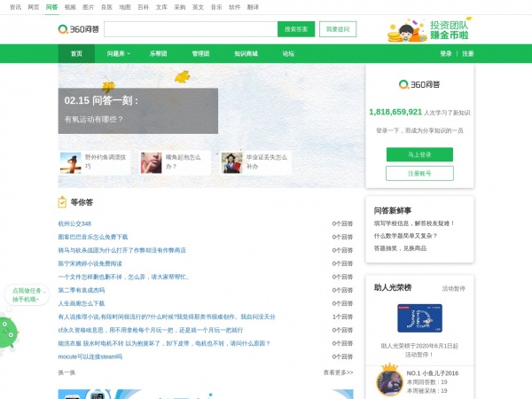Open news 什么数学题简单又复杂
The image size is (532, 399).
[405, 236]
